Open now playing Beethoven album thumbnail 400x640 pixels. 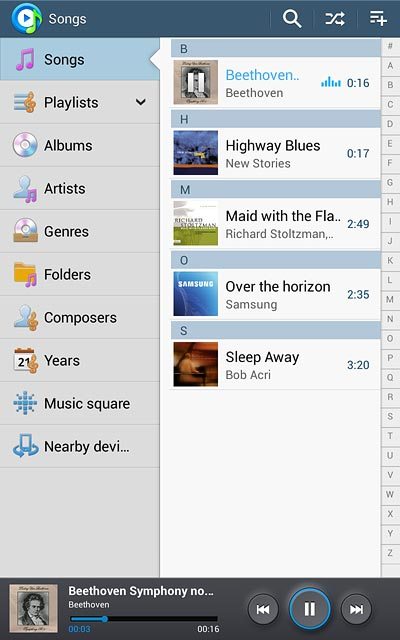tap(33, 608)
